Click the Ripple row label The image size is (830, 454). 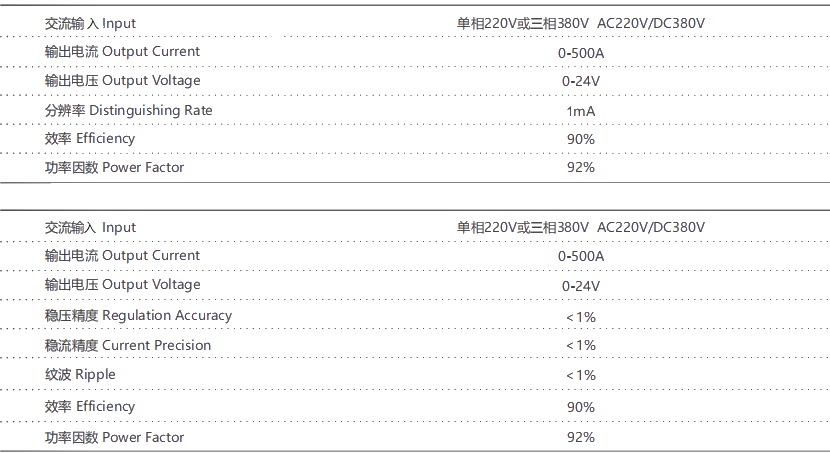coord(80,375)
